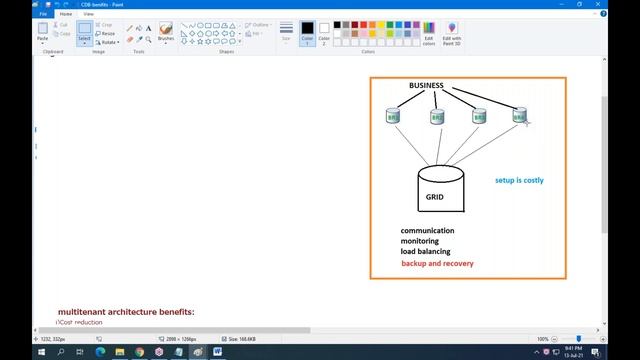Click the Cut button

pos(60,25)
